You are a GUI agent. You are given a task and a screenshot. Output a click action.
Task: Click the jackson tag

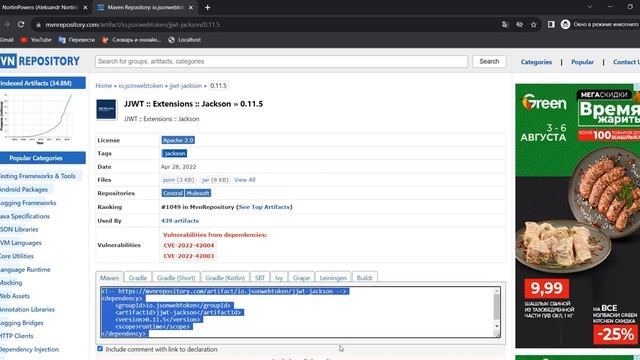[x=174, y=153]
